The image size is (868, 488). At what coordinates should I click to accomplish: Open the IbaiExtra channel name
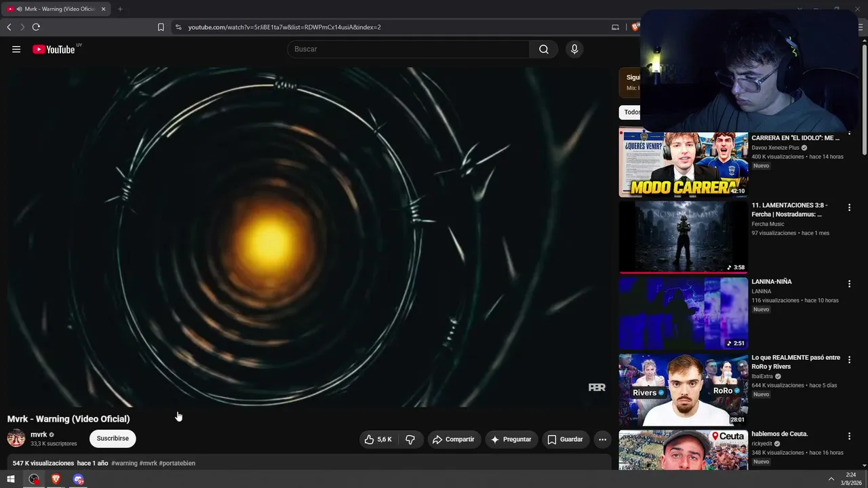pyautogui.click(x=762, y=377)
